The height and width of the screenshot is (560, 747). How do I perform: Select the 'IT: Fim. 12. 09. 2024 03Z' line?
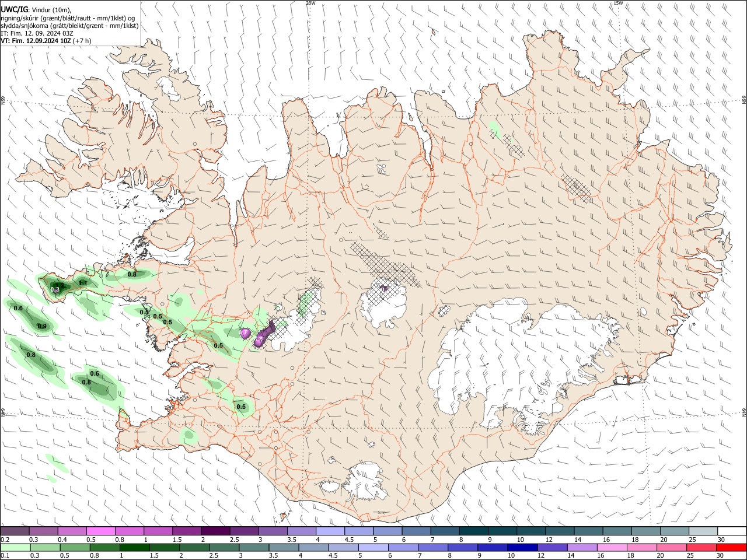point(37,34)
